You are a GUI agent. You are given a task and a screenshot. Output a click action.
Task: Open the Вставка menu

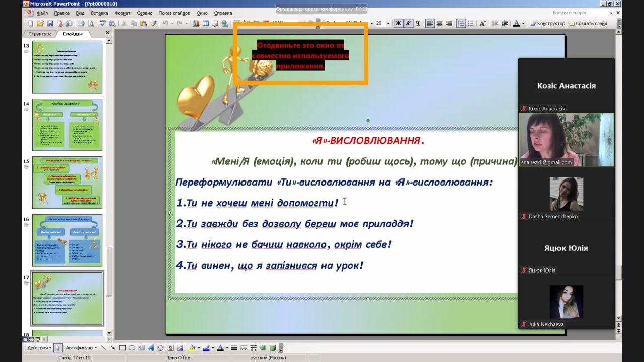tap(100, 13)
